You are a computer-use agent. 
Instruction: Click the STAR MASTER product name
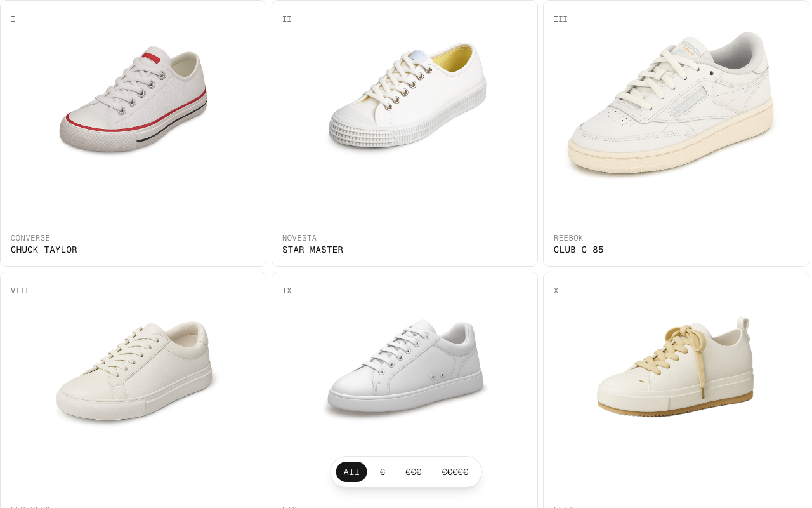coord(313,250)
